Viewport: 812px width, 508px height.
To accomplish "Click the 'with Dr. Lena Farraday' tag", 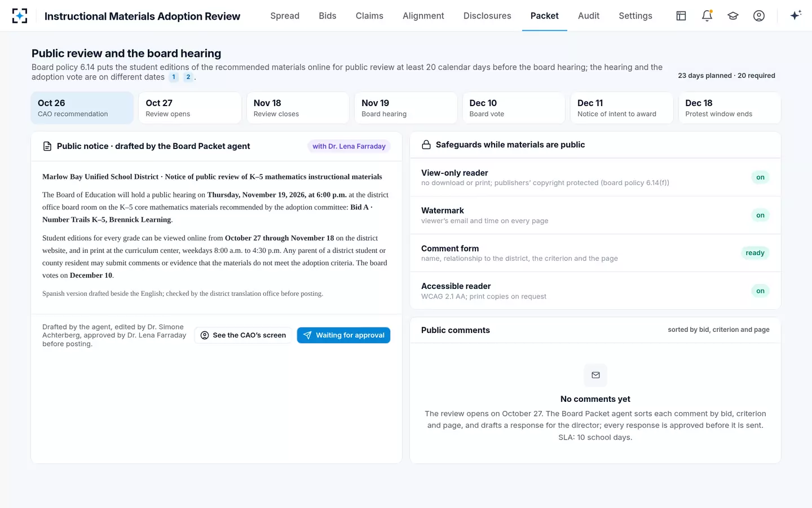I will pos(349,146).
